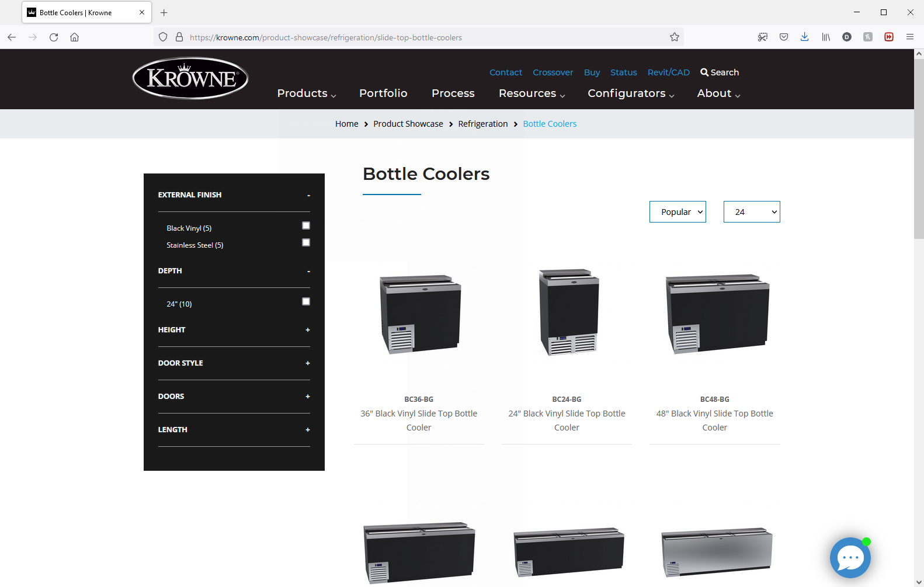This screenshot has height=587, width=924.
Task: Open a new browser tab
Action: coord(164,12)
